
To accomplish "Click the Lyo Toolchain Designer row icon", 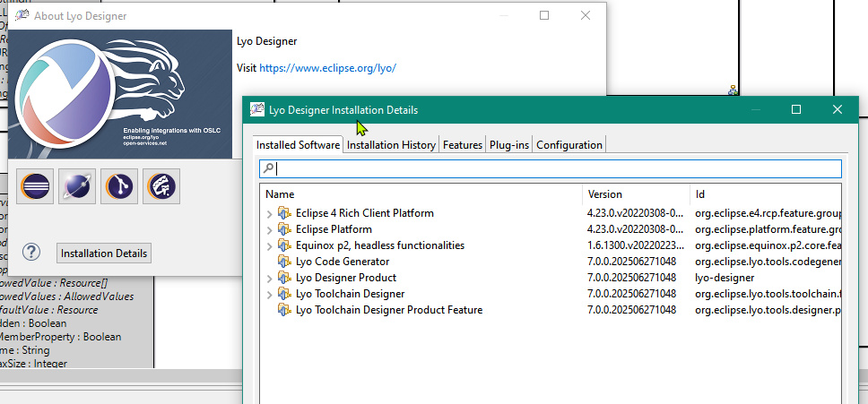I will [284, 294].
